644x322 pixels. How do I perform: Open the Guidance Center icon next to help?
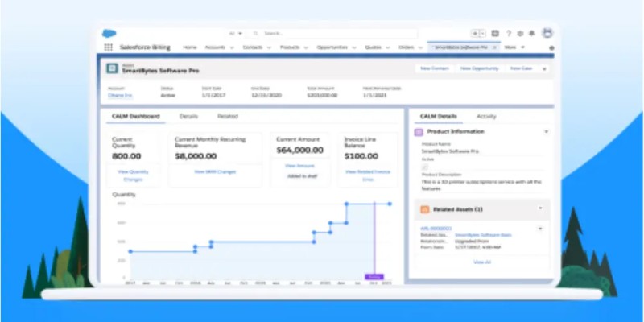point(495,34)
